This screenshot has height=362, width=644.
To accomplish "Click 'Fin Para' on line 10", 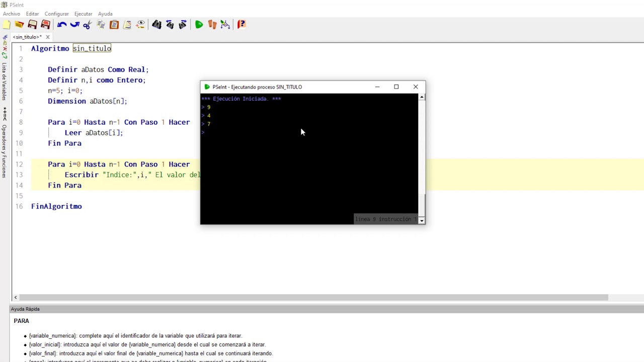I will [x=64, y=143].
